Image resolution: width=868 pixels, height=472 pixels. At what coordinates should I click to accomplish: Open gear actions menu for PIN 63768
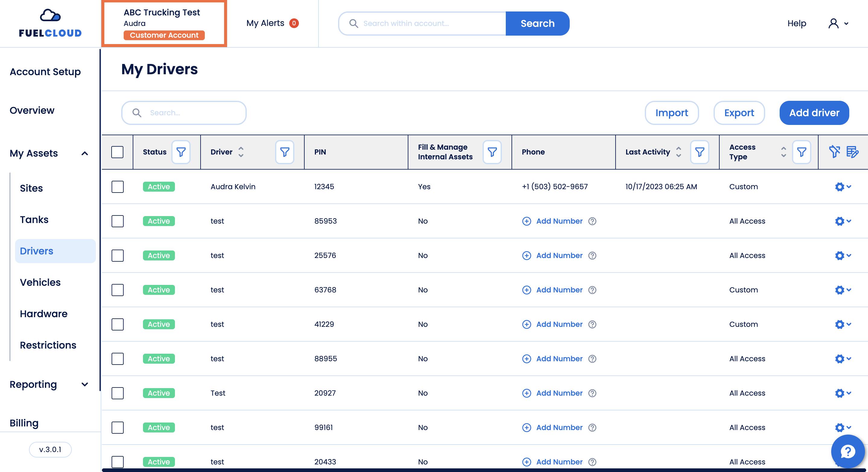[x=843, y=290]
